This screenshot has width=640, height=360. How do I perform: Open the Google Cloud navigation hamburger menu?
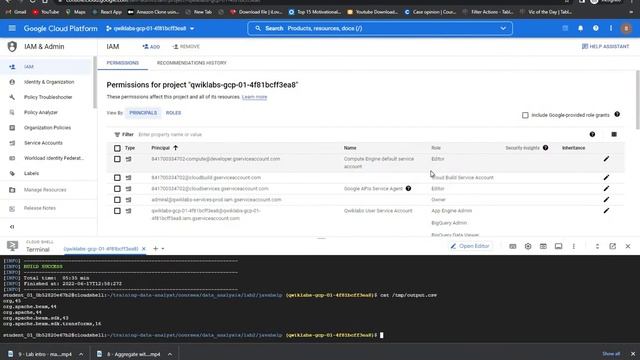point(12,28)
